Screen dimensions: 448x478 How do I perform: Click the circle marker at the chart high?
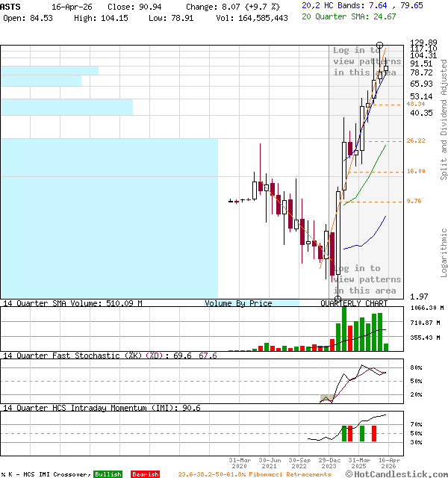pos(381,46)
